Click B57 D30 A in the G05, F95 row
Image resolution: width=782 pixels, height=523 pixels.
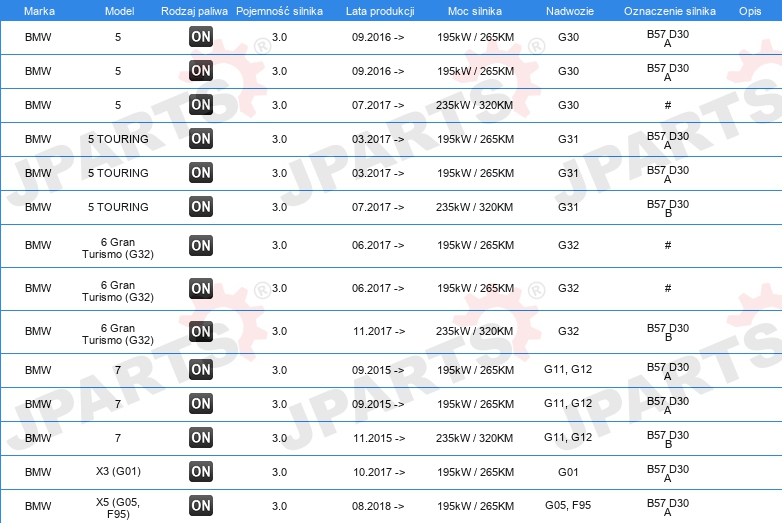[668, 507]
